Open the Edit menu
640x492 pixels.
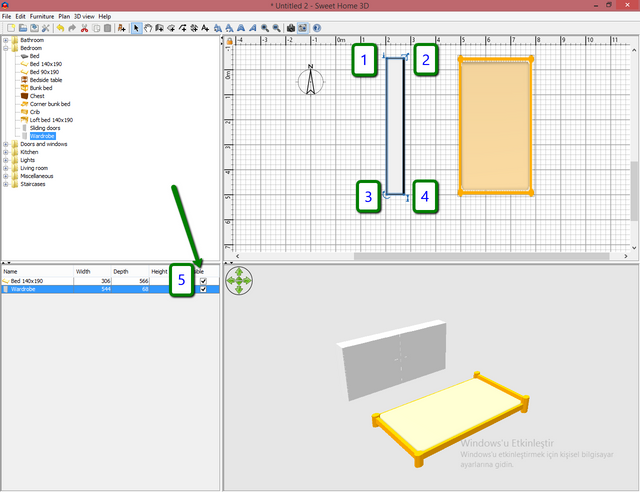click(20, 16)
